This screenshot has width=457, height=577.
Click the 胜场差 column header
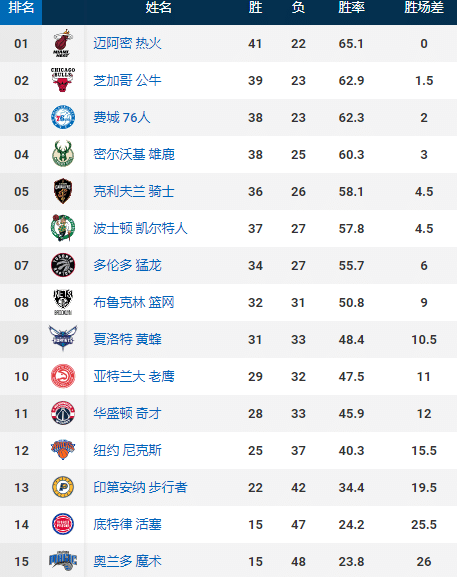click(424, 7)
